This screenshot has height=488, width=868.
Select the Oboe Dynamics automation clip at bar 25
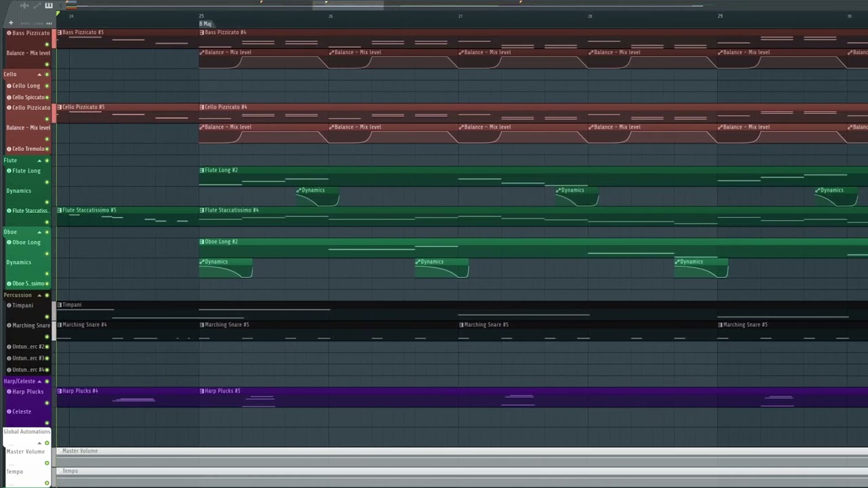pos(226,268)
